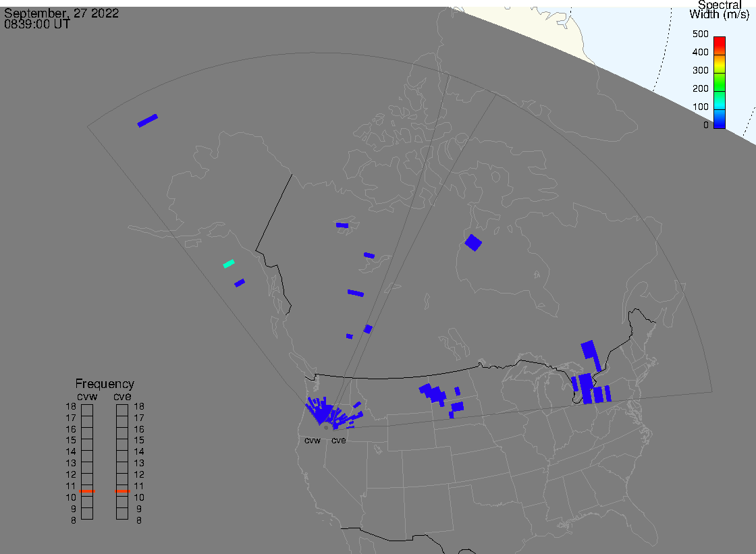Click the date text September, 27 2022
The image size is (756, 554).
[61, 13]
